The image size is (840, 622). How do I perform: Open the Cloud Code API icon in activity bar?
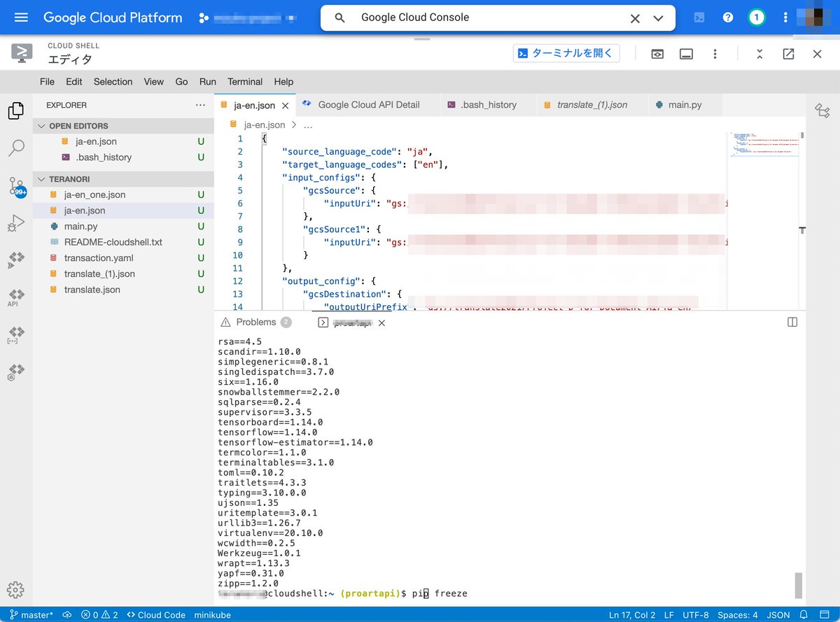tap(15, 299)
